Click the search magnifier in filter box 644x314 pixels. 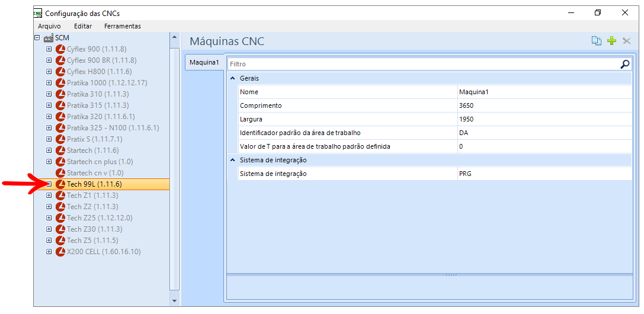click(x=625, y=64)
